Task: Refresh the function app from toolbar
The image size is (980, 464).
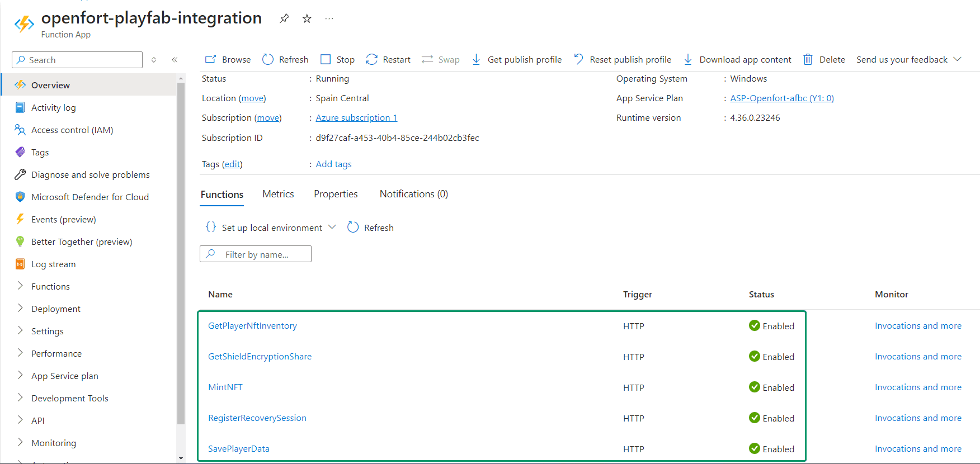Action: (x=285, y=59)
